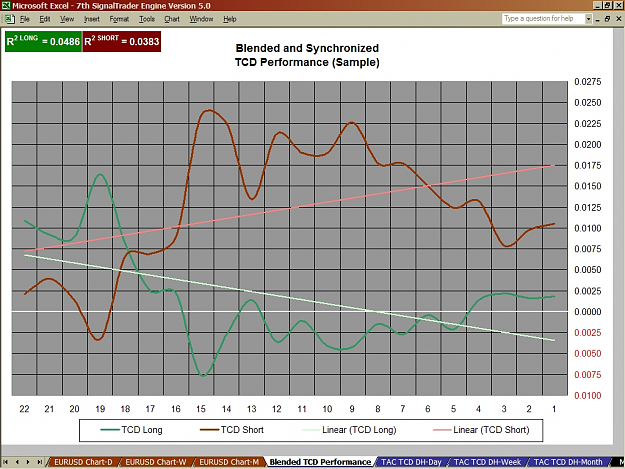
Task: Close the workbook window in menu bar
Action: click(619, 19)
